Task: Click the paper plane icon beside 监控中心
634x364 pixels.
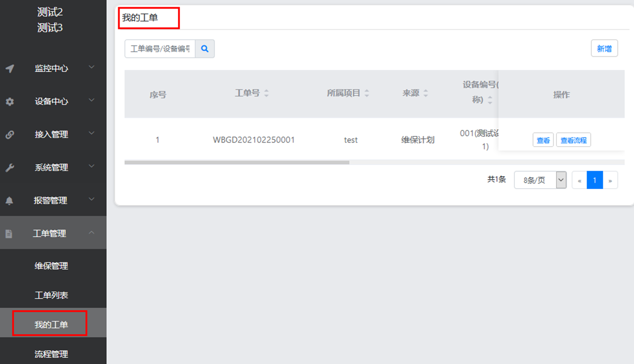Action: coord(10,69)
